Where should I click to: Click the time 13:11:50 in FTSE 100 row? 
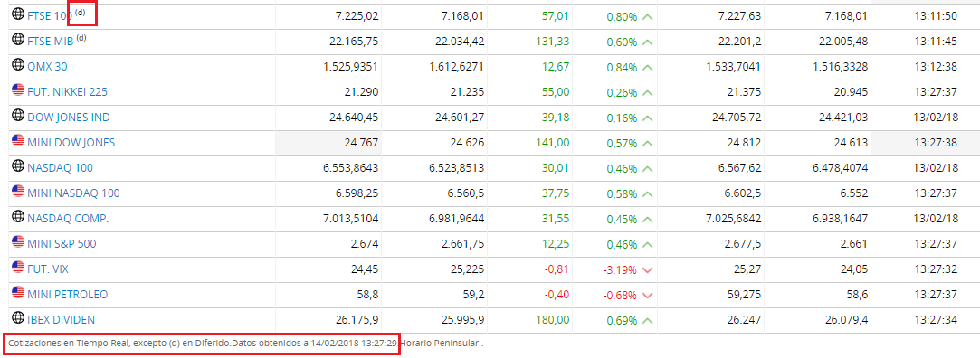click(x=936, y=16)
